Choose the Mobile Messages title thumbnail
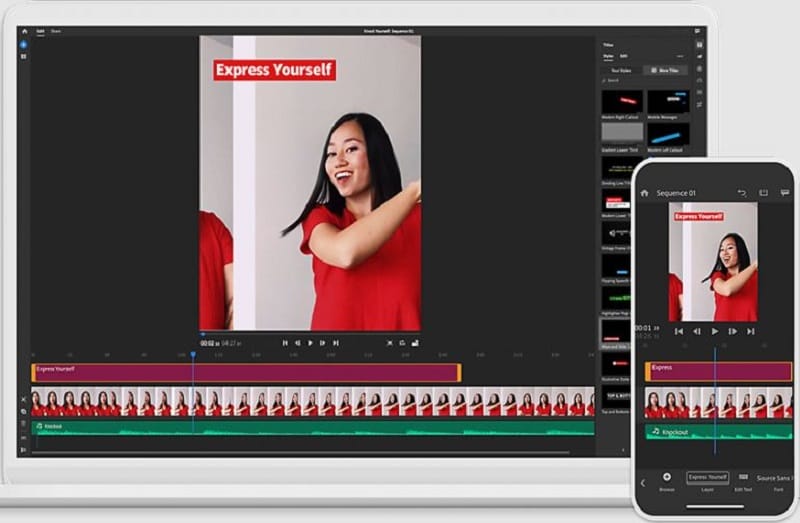This screenshot has width=800, height=523. coord(668,102)
